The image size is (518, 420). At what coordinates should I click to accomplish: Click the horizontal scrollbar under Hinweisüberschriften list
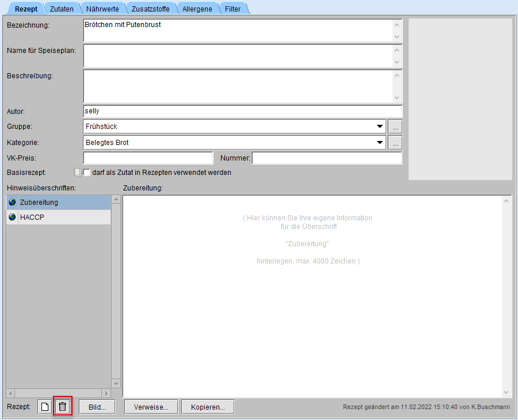click(58, 393)
